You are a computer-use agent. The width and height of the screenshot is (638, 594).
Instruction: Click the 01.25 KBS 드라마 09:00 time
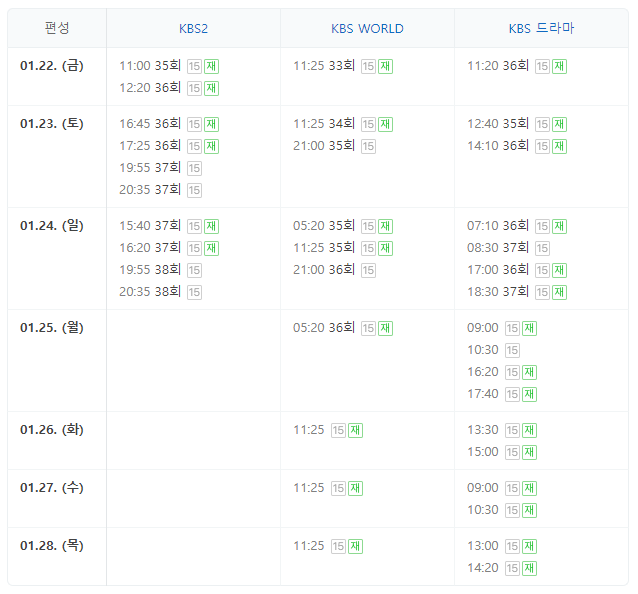point(483,328)
